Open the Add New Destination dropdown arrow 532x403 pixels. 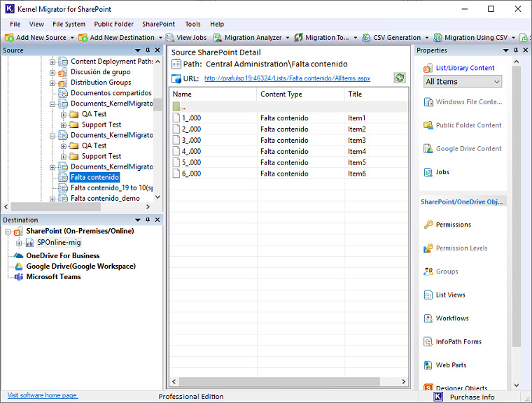(x=160, y=38)
